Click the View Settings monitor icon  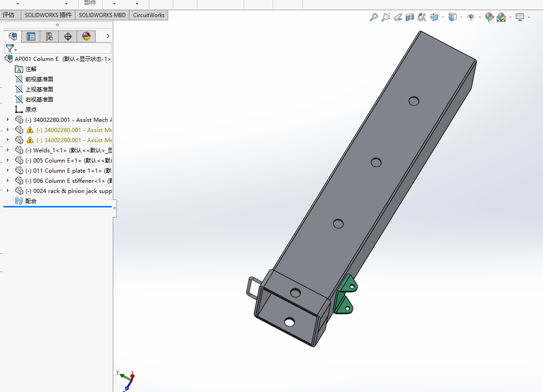[520, 17]
